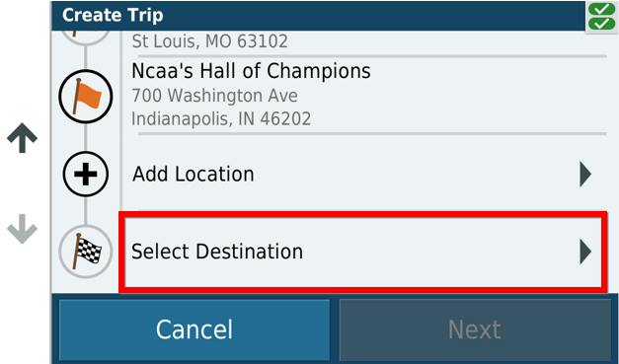The image size is (619, 364).
Task: Tap the plus circle icon
Action: [x=86, y=174]
